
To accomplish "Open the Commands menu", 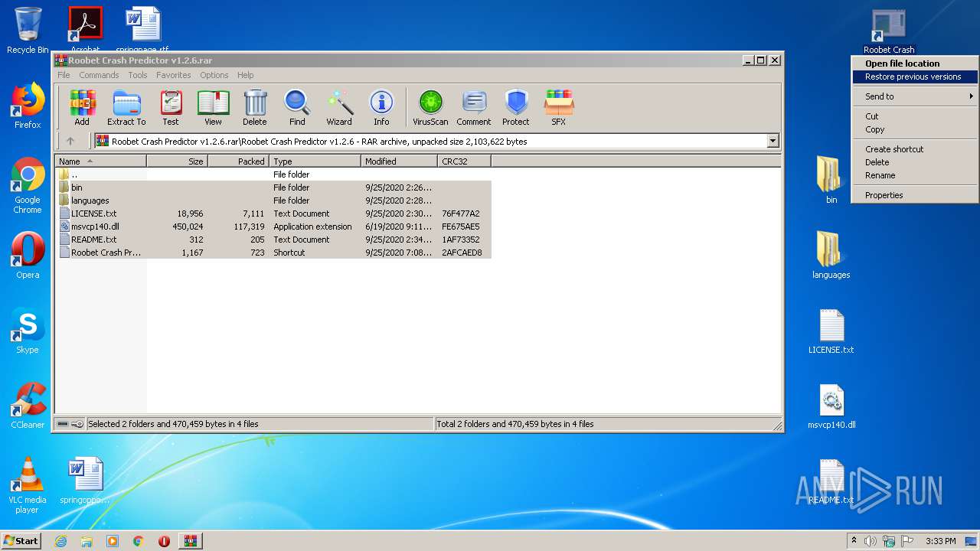I will (x=99, y=75).
